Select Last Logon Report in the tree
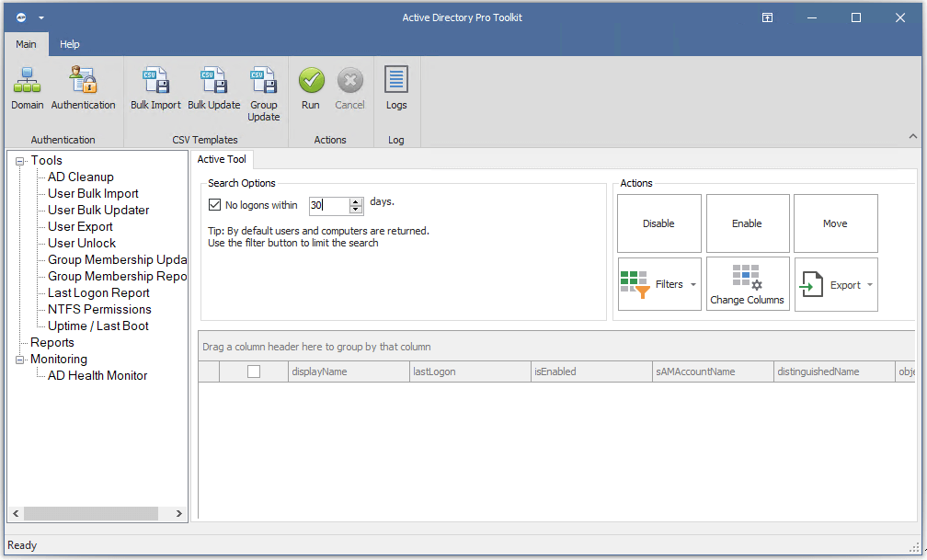Screen dimensions: 927x560 (x=98, y=292)
